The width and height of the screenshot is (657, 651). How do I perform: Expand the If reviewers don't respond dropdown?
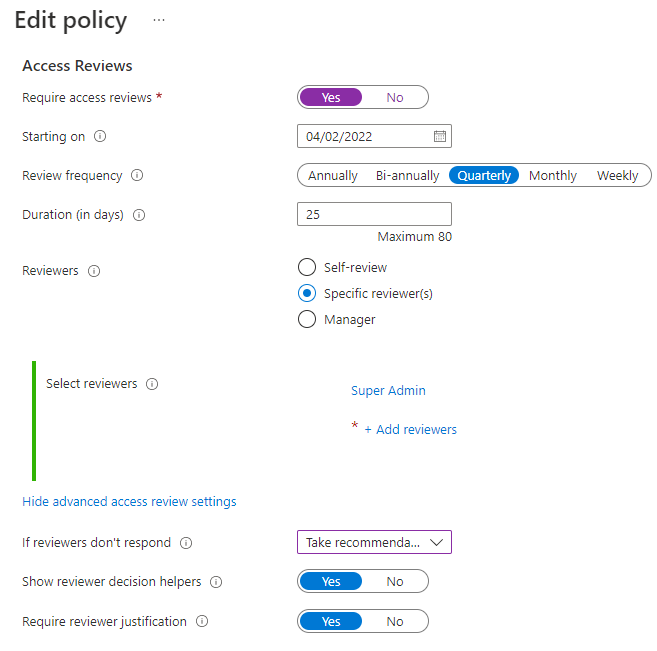[374, 543]
